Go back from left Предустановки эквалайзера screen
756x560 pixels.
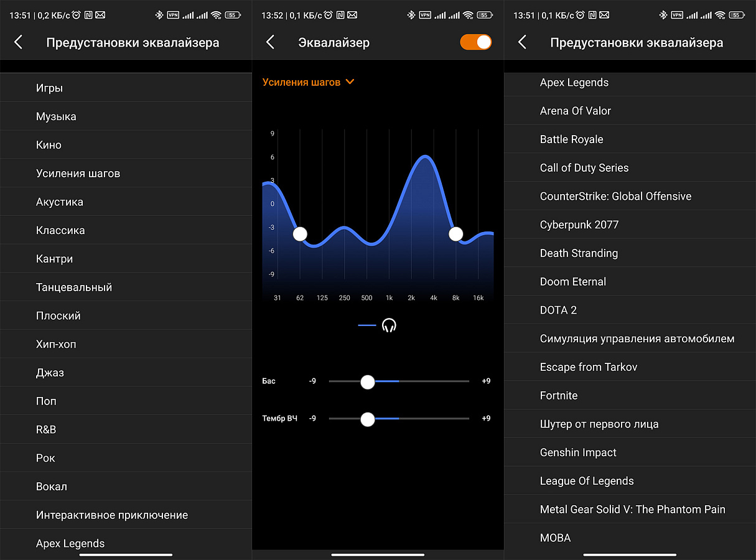tap(18, 42)
